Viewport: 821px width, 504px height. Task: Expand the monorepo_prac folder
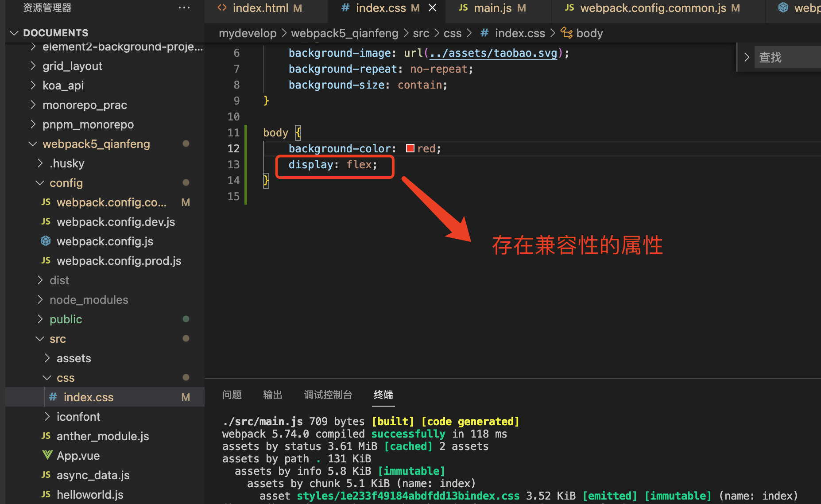pyautogui.click(x=85, y=105)
